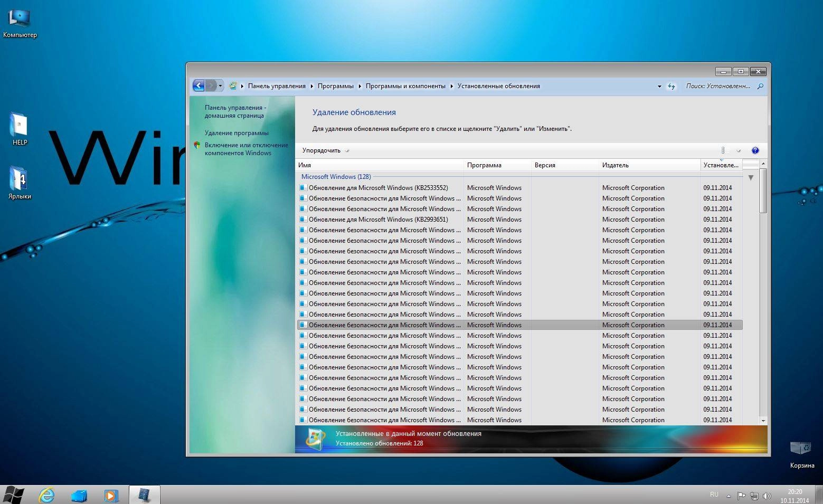Open the network tray icon

pyautogui.click(x=754, y=496)
